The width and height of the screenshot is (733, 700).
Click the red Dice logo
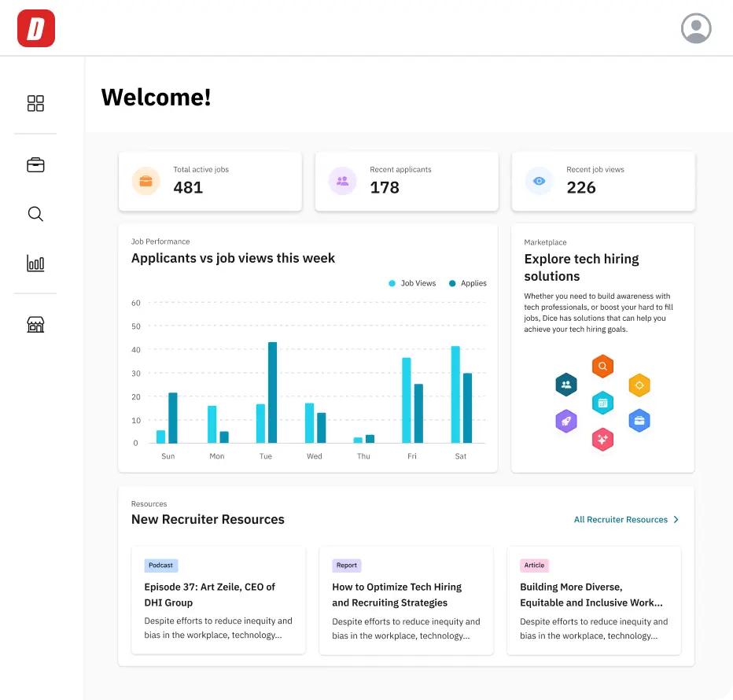point(36,28)
